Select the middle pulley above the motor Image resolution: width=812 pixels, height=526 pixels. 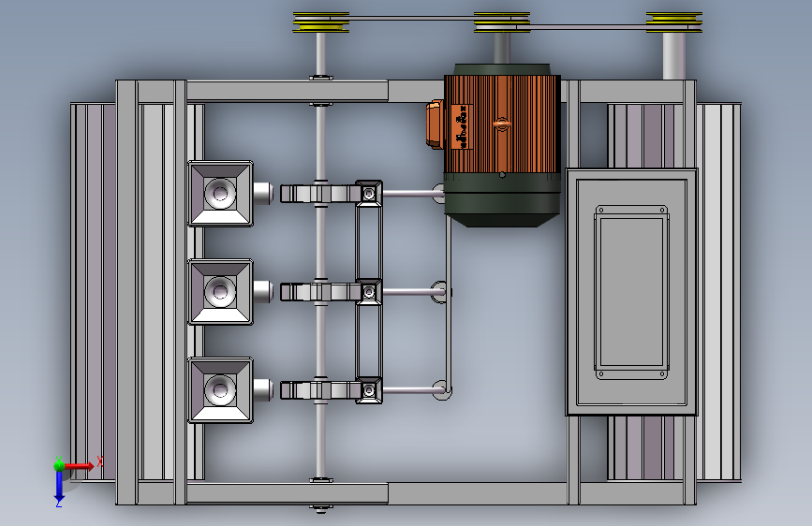pos(502,22)
